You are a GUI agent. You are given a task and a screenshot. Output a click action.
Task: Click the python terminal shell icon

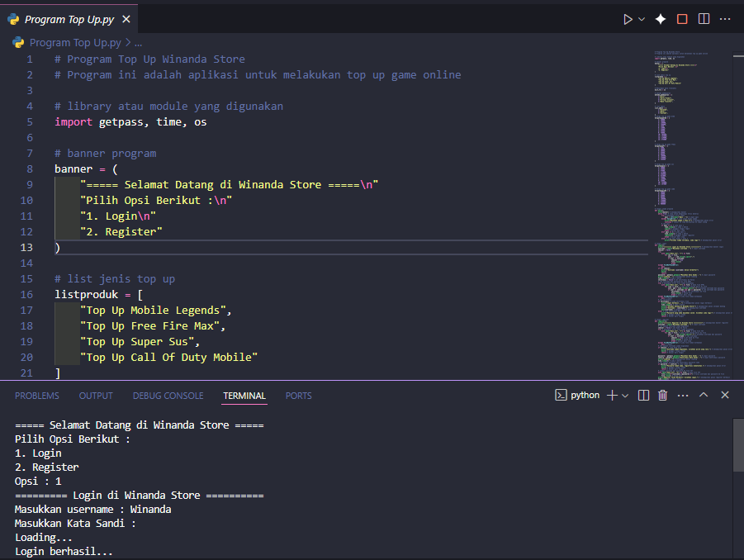click(x=561, y=396)
